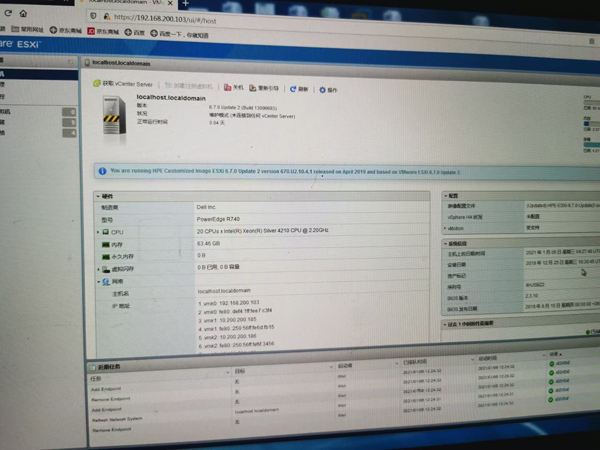This screenshot has height=450, width=600.
Task: Open the 操作 actions gear menu
Action: pyautogui.click(x=322, y=89)
